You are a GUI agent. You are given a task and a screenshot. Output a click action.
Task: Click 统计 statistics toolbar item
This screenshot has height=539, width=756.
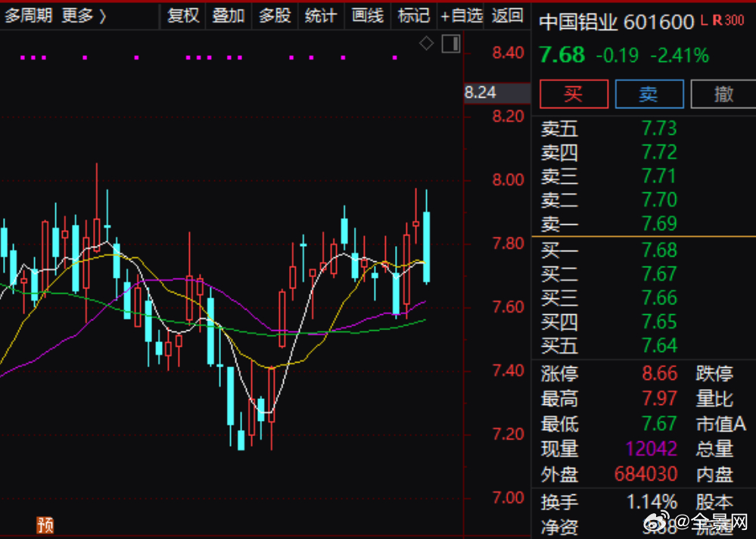tap(321, 16)
